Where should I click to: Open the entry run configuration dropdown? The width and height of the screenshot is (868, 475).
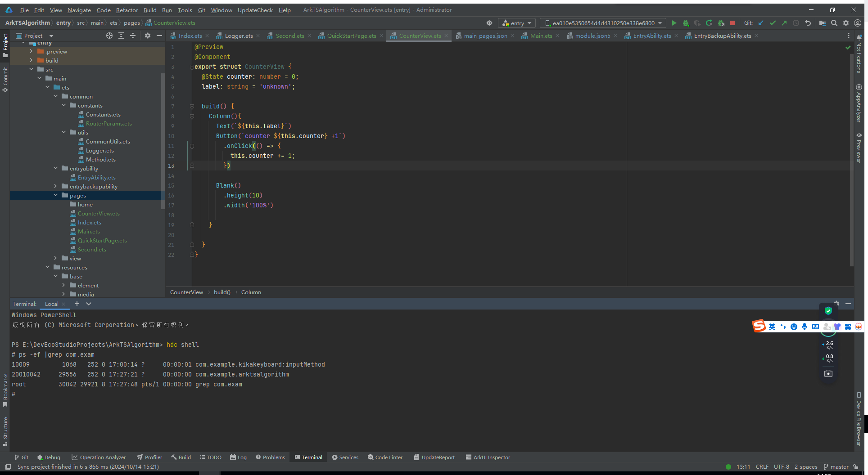517,23
